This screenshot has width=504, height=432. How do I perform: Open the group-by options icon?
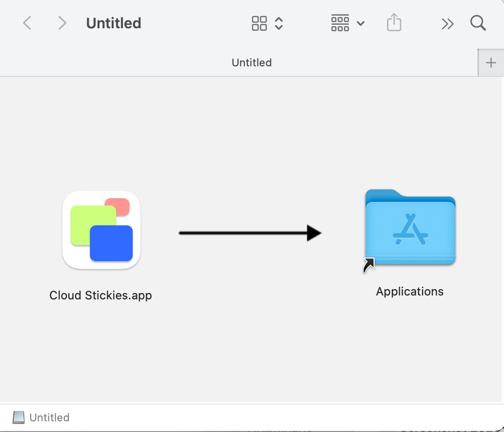point(340,23)
